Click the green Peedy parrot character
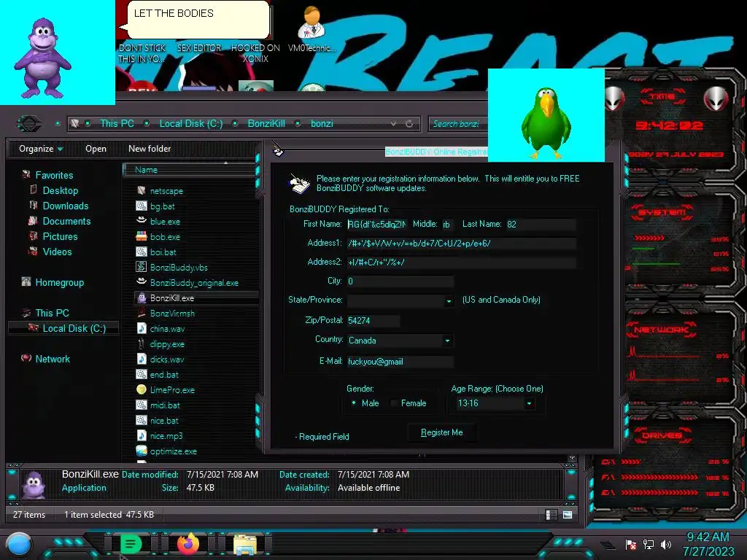The width and height of the screenshot is (747, 560). pyautogui.click(x=546, y=122)
